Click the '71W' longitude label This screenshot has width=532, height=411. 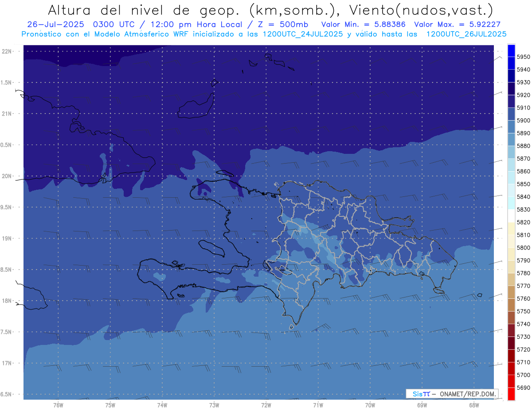pyautogui.click(x=318, y=405)
